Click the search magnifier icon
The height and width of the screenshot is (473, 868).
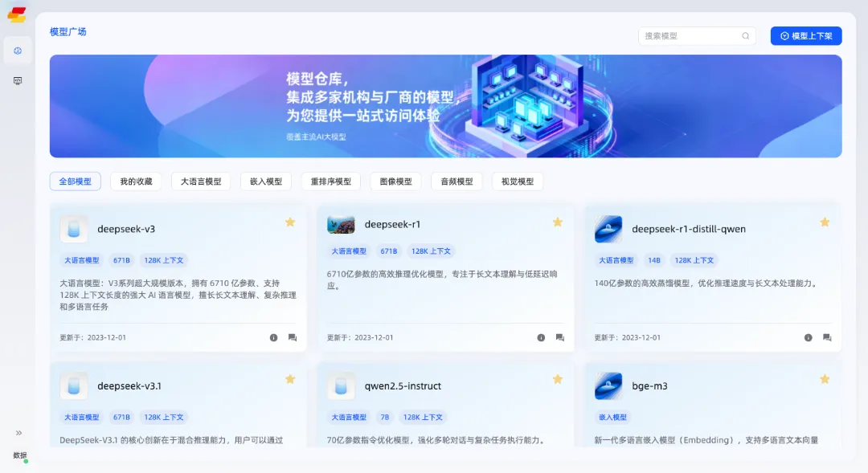coord(746,36)
